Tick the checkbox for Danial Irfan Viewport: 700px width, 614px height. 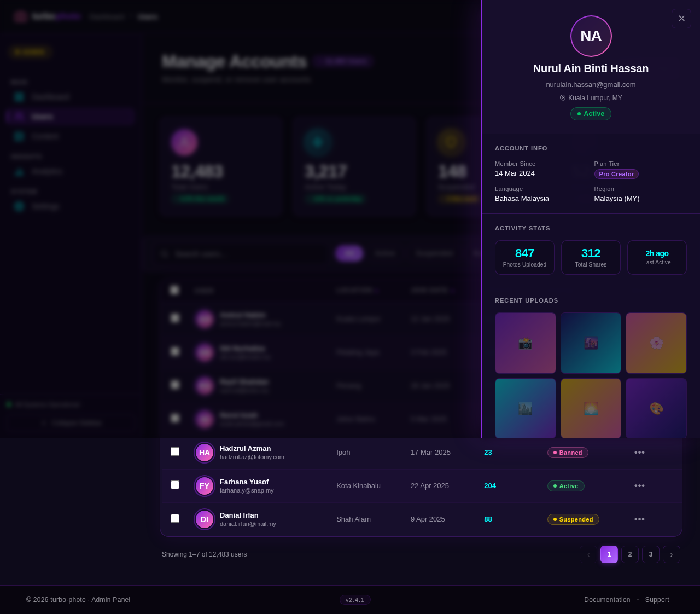[175, 518]
